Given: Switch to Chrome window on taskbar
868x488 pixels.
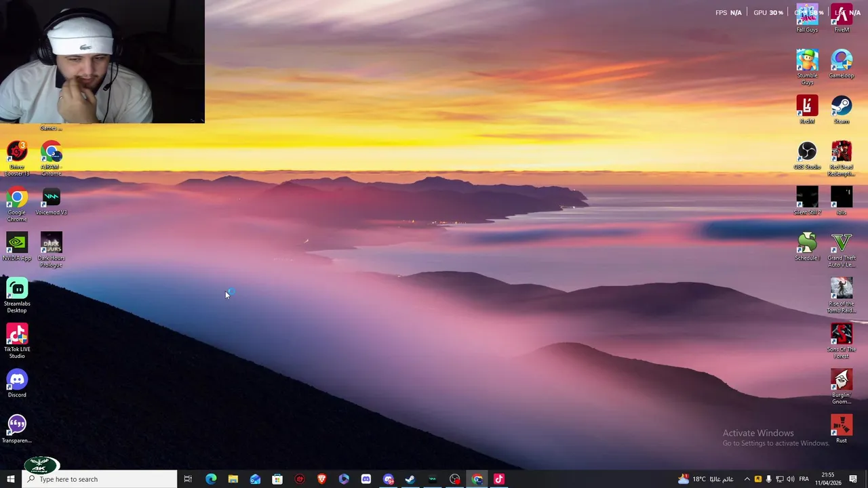Looking at the screenshot, I should (x=477, y=479).
